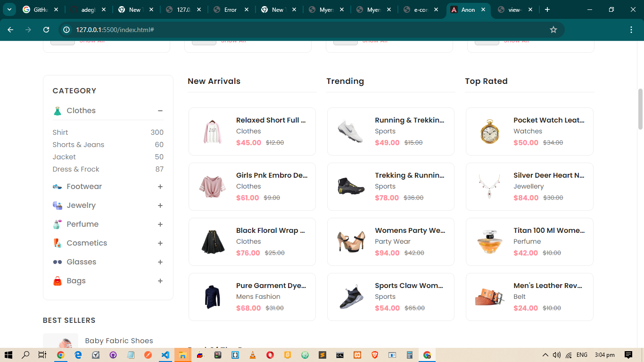Click the Party Wear category label

393,241
